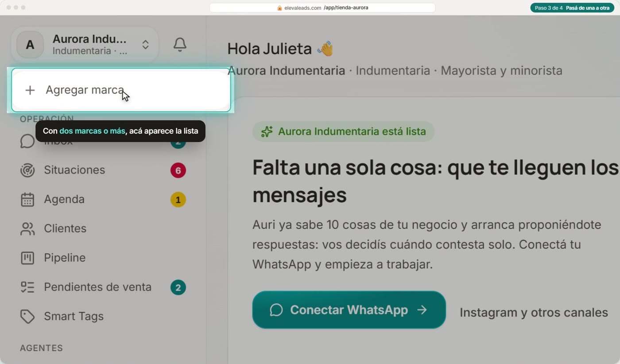Choose Agregar marca from the brand menu
This screenshot has width=620, height=364.
[x=121, y=90]
